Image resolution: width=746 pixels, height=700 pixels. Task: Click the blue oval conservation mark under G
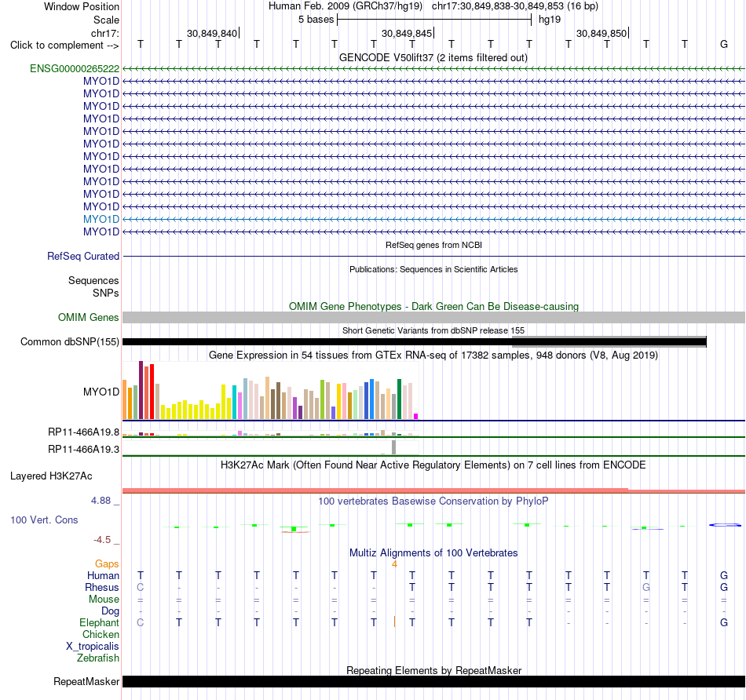click(x=725, y=525)
